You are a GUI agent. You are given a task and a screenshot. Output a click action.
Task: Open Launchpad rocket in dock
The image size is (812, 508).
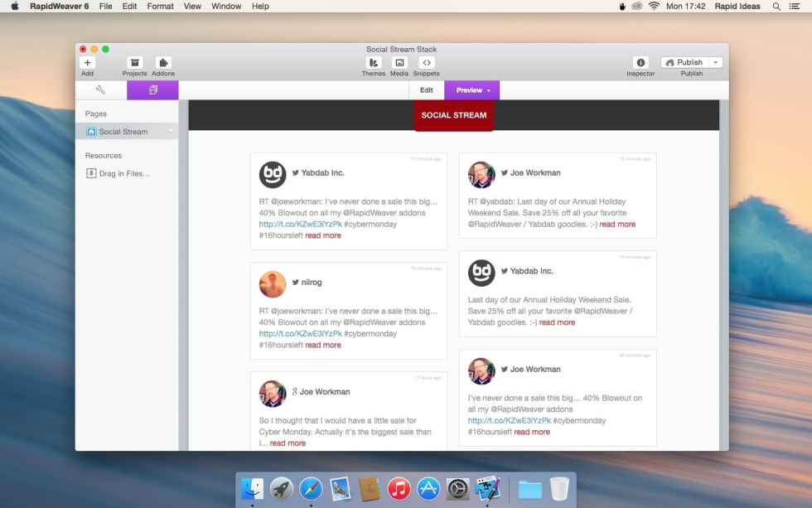281,488
